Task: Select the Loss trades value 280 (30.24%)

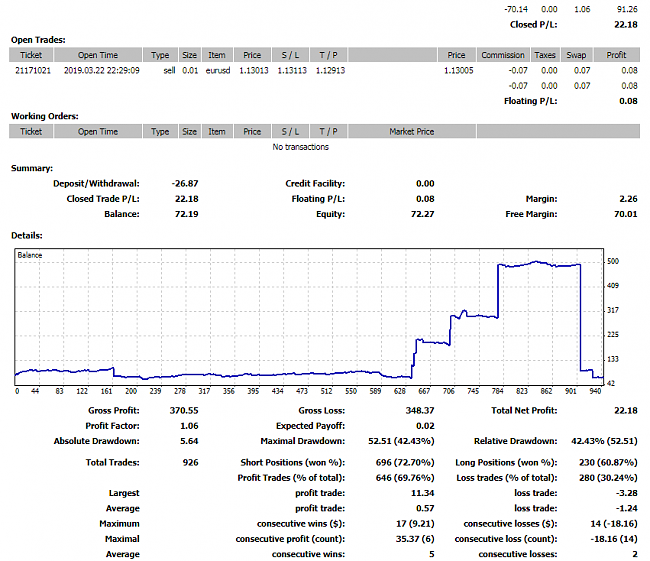Action: [608, 478]
